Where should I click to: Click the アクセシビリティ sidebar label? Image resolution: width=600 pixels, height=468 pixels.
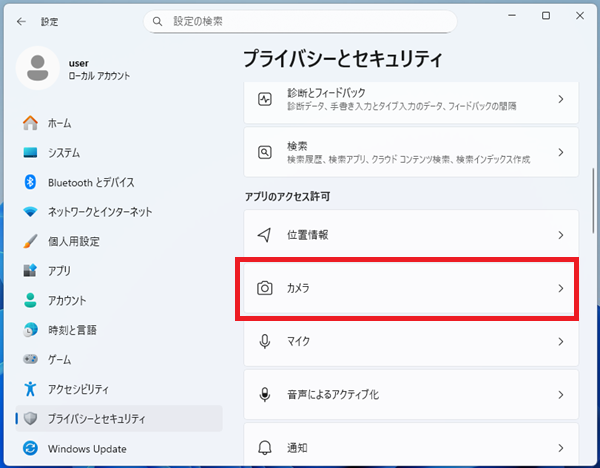pos(78,389)
